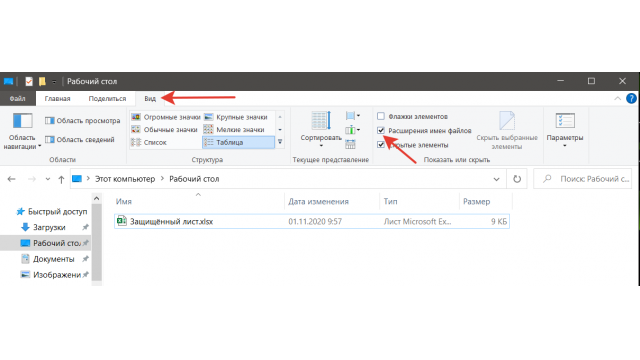Enable Область просмотра pane

tap(82, 120)
